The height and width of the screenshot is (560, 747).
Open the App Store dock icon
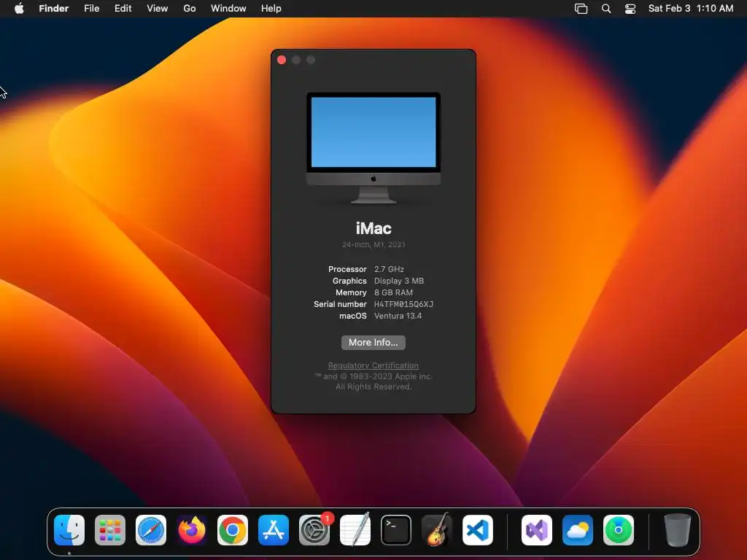click(274, 530)
